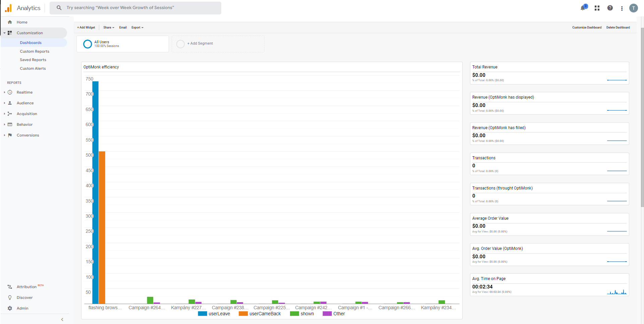Click the 00:02:34 time value
Screen dimensions: 644x324
(482, 287)
